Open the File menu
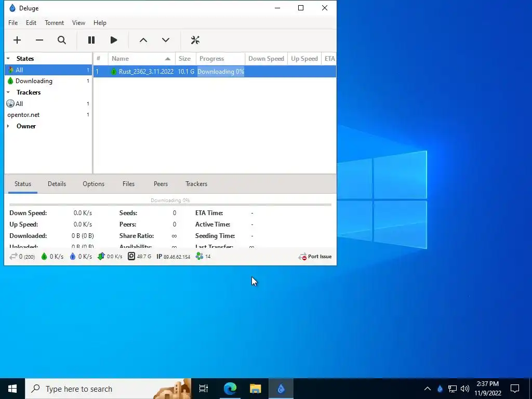The image size is (532, 399). (x=13, y=23)
